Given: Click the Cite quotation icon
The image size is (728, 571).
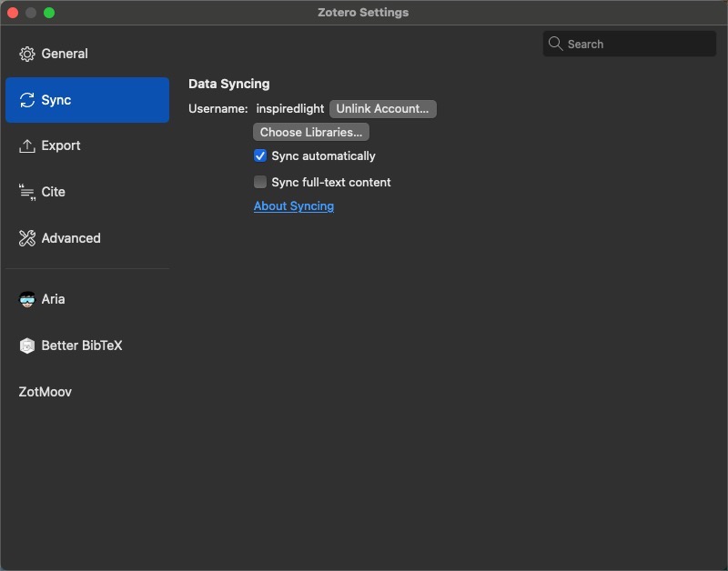Looking at the screenshot, I should click(x=27, y=192).
